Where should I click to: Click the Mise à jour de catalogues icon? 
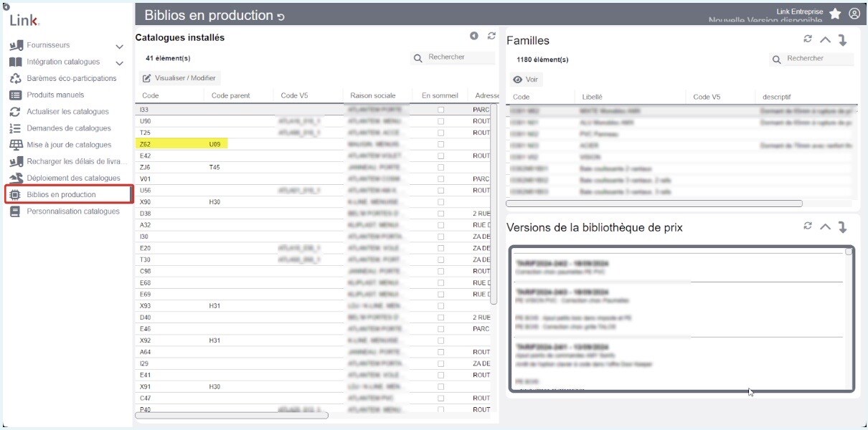tap(15, 145)
